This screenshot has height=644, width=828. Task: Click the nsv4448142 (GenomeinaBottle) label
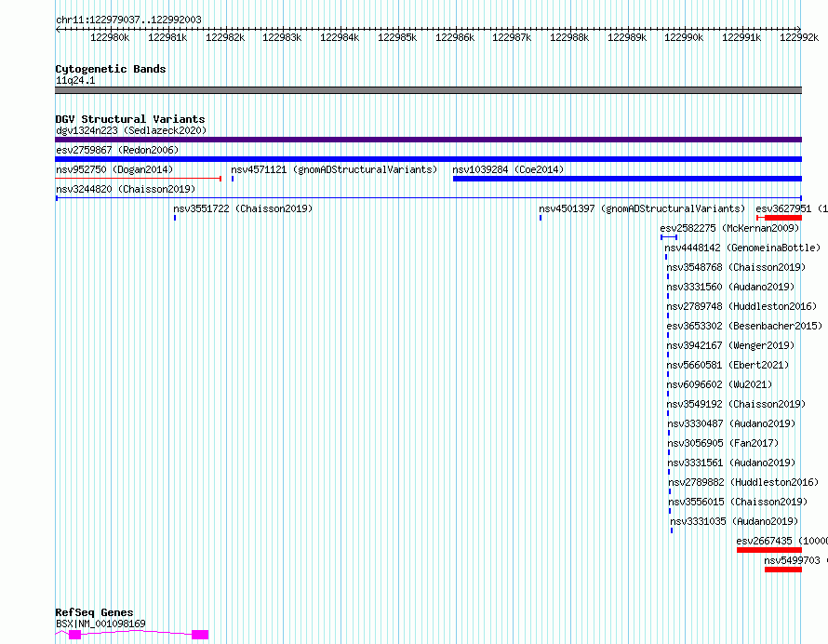click(x=742, y=248)
